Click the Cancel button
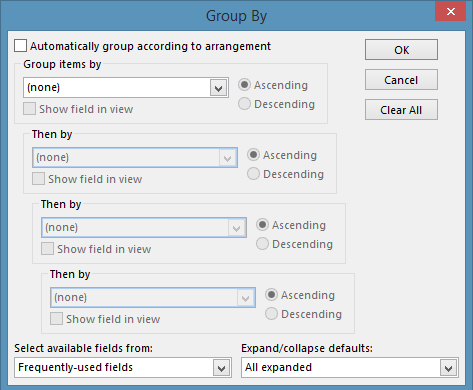The image size is (473, 390). (401, 80)
